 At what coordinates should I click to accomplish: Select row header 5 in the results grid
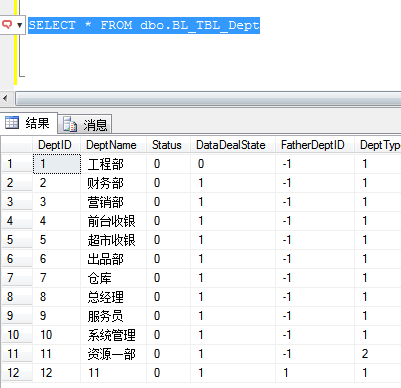tap(17, 240)
